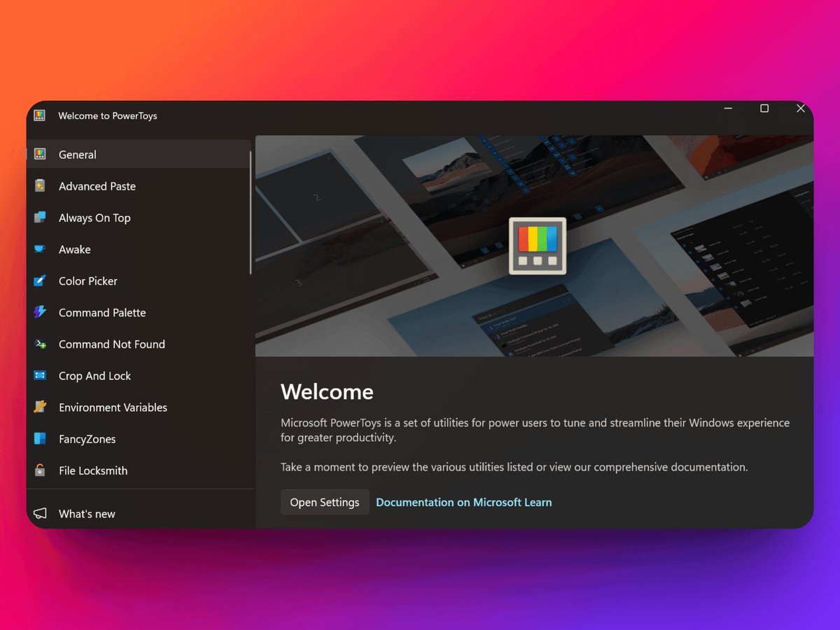Select Command Palette in navigation
This screenshot has height=630, width=840.
point(139,312)
